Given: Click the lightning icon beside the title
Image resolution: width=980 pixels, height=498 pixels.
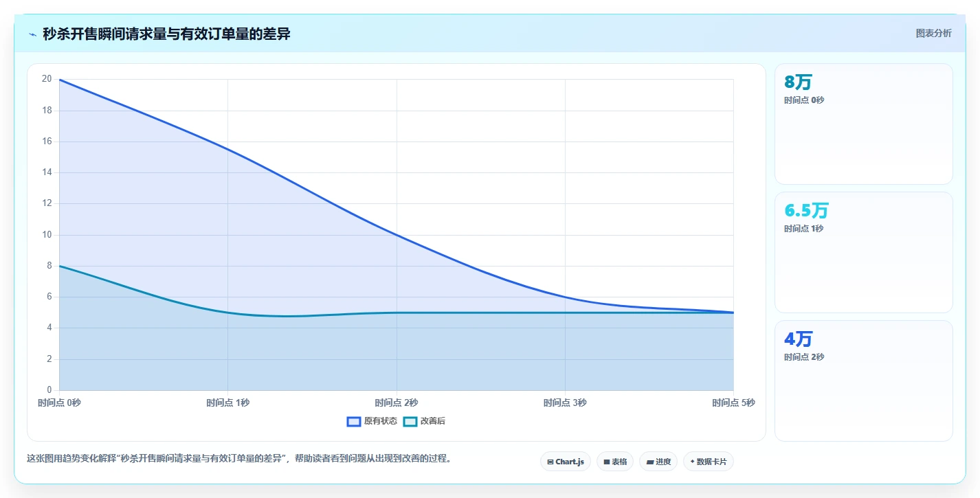Looking at the screenshot, I should (32, 34).
